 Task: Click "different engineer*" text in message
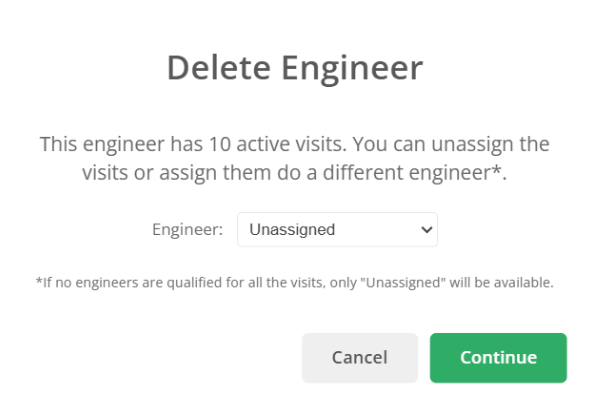tap(412, 173)
